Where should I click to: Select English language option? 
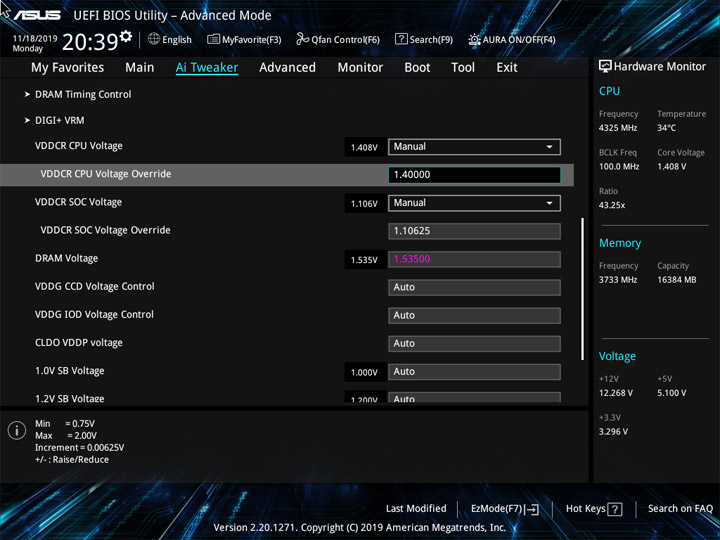pyautogui.click(x=176, y=39)
